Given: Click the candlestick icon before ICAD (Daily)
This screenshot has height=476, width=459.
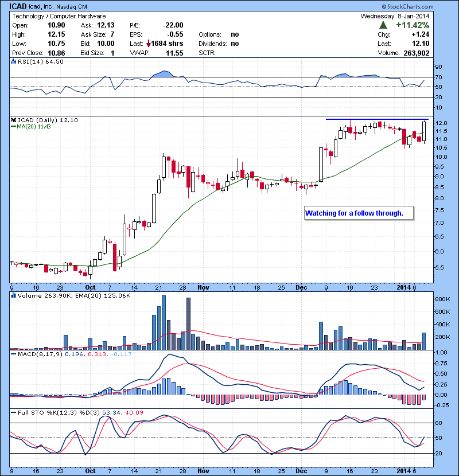Looking at the screenshot, I should point(13,120).
